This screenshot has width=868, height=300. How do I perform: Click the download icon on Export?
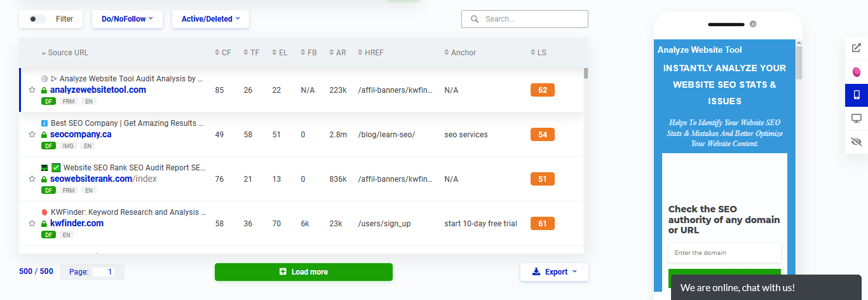(x=536, y=272)
